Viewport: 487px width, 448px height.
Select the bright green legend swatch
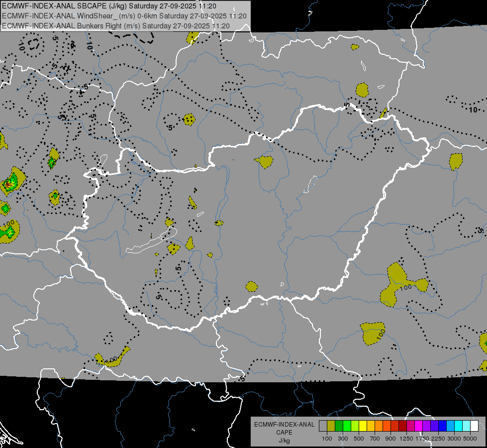pos(347,426)
